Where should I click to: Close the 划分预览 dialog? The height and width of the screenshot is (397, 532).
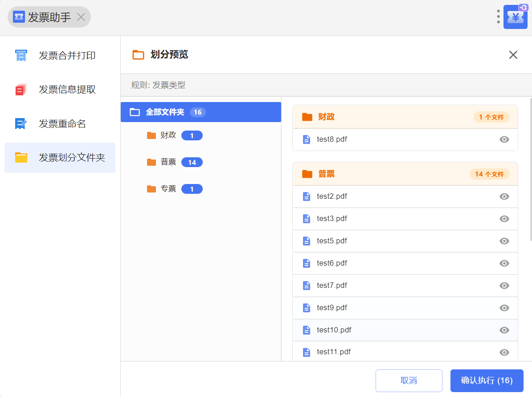[513, 55]
